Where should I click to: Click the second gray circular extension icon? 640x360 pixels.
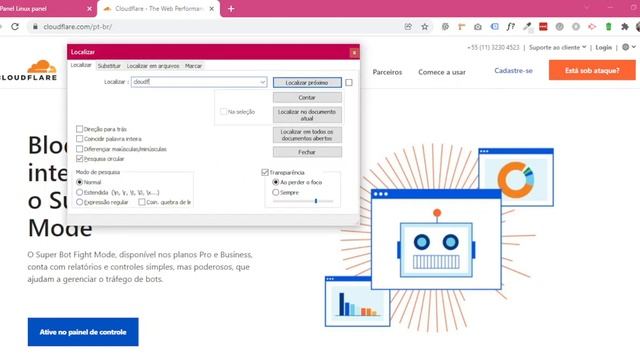click(576, 27)
